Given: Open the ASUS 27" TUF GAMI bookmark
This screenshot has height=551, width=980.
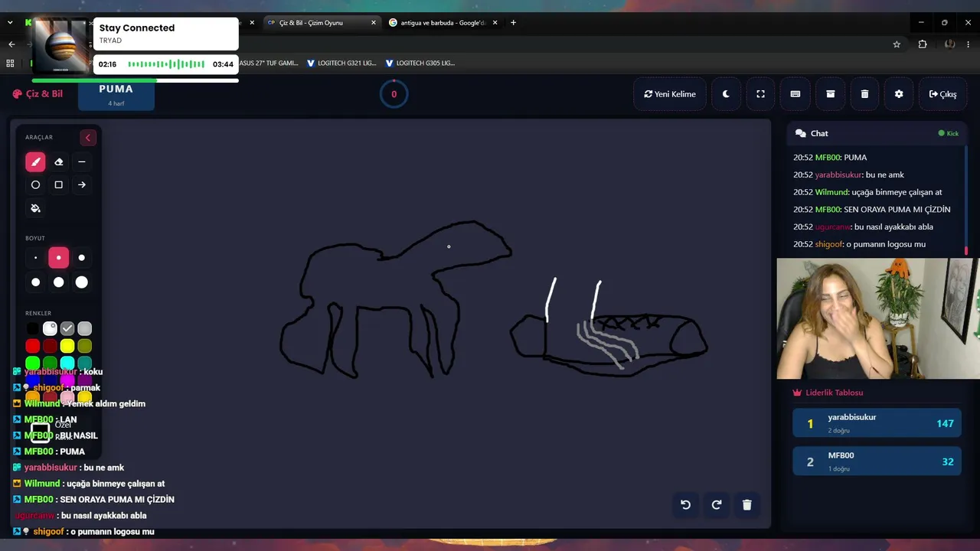Looking at the screenshot, I should (269, 64).
